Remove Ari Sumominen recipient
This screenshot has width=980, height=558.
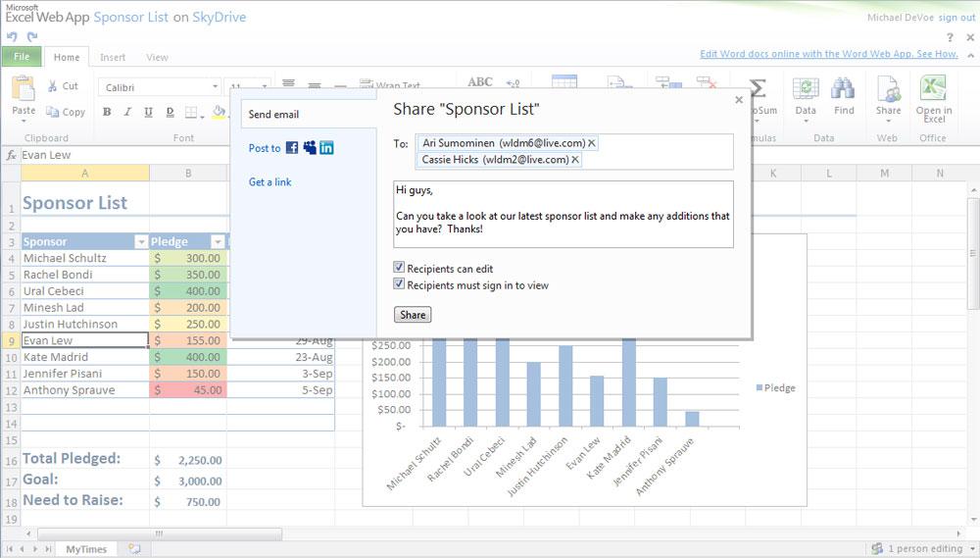591,143
